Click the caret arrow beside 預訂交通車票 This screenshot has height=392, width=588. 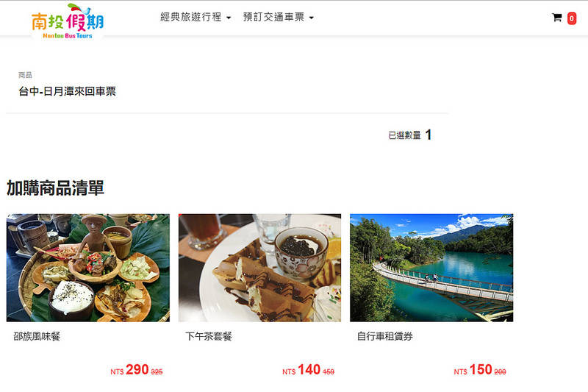[311, 18]
